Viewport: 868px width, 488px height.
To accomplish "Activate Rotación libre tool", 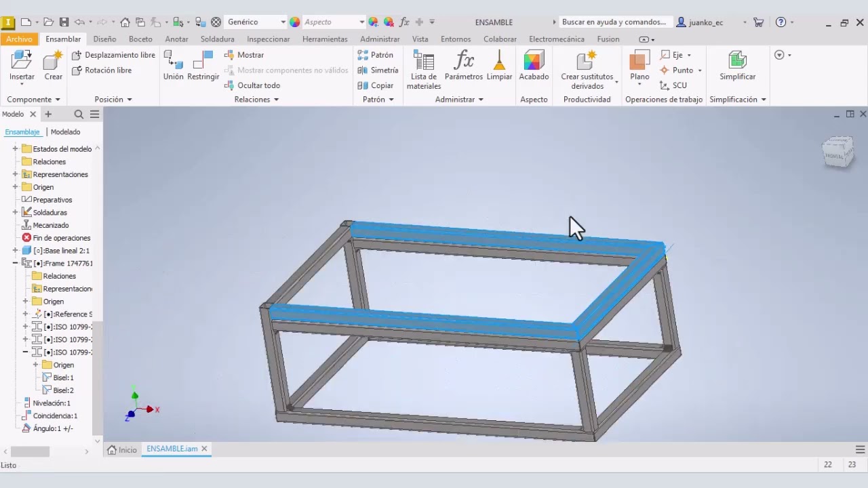I will click(102, 70).
